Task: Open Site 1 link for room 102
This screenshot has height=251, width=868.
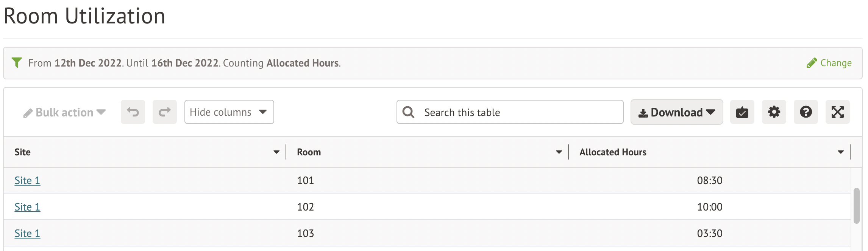Action: tap(27, 207)
